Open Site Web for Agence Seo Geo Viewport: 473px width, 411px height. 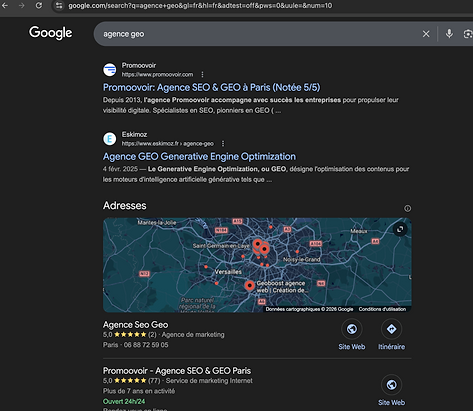[x=352, y=335]
